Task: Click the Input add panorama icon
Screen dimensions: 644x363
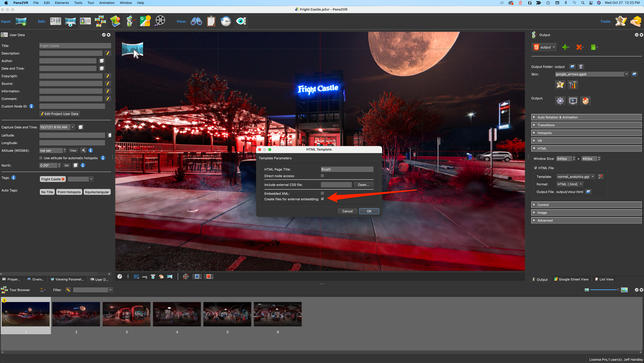Action: (21, 21)
